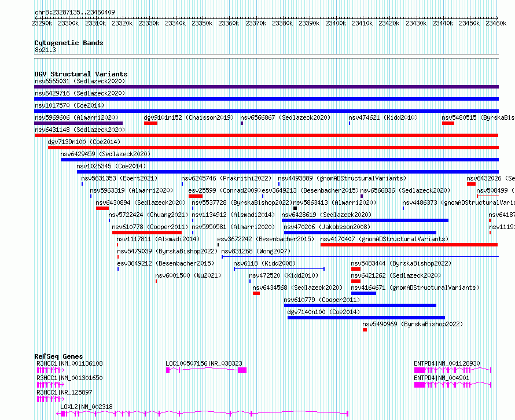Click blue bar of nsv470206 (Jakobsson2008)
Viewport: 515px width, 420px height.
click(x=360, y=233)
